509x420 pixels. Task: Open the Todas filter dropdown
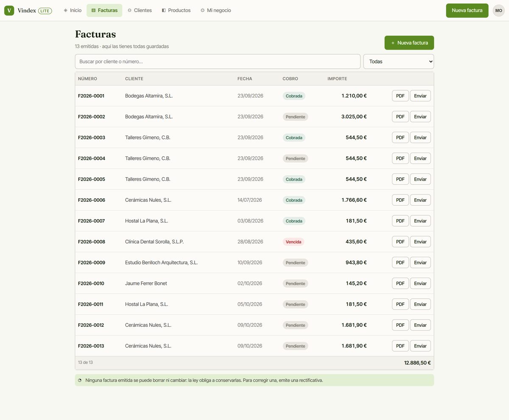click(399, 61)
